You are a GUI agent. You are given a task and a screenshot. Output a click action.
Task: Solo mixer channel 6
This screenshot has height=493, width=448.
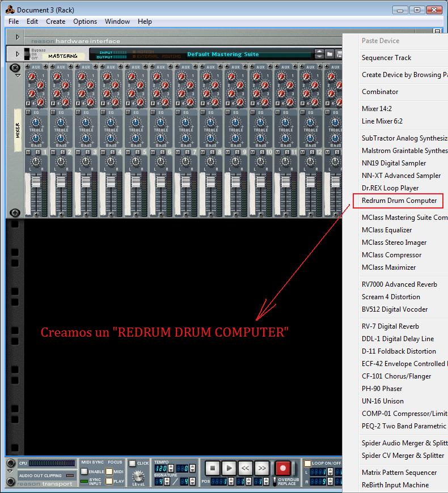coord(162,152)
